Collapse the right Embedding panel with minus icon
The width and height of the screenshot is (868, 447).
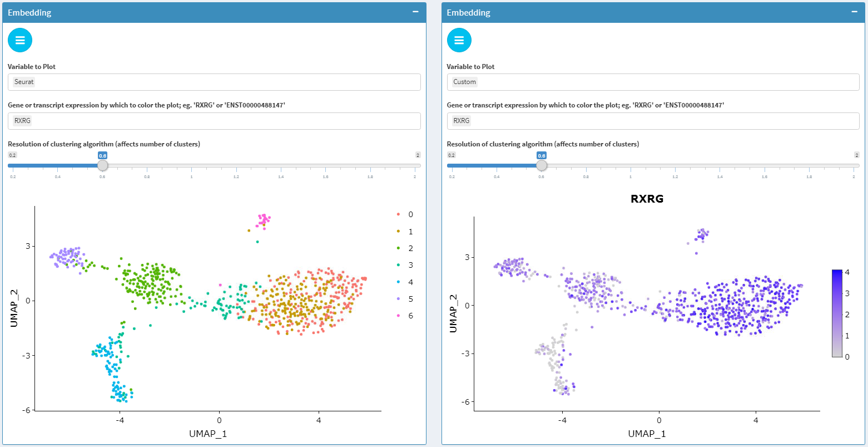[854, 12]
